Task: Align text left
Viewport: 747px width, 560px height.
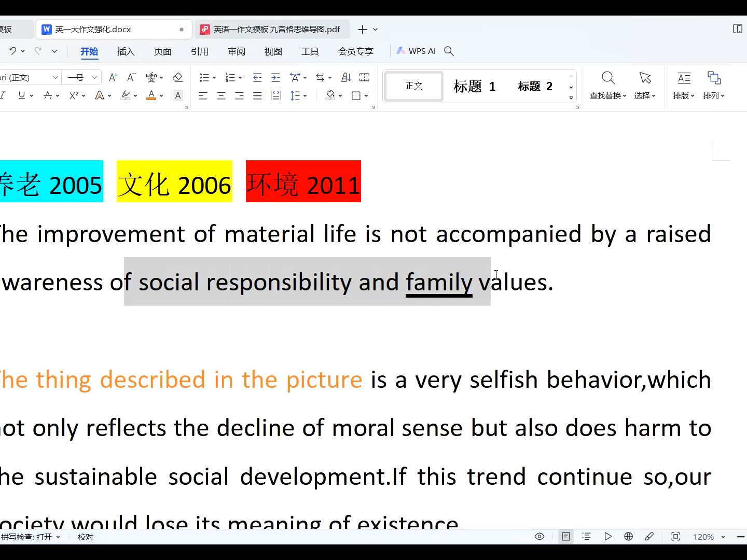Action: coord(203,95)
